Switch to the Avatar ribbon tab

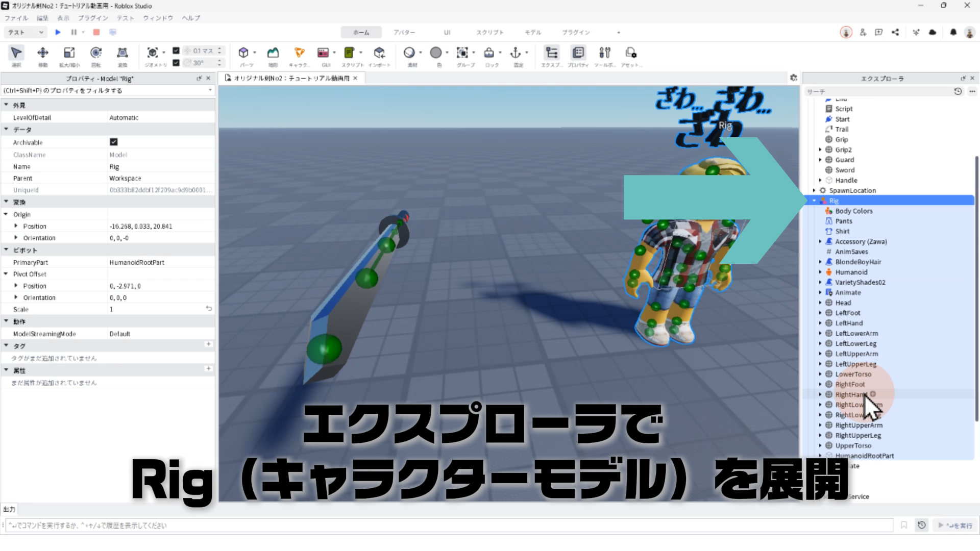[404, 32]
